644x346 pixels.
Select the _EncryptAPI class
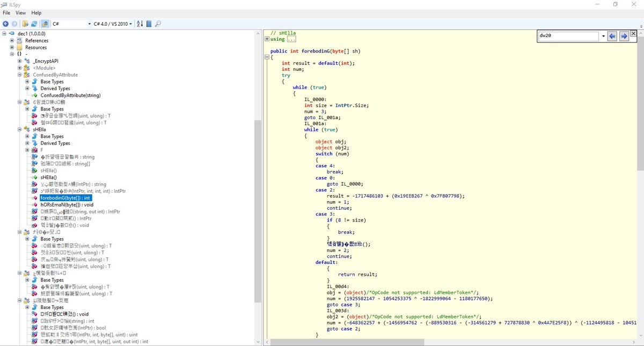coord(46,61)
